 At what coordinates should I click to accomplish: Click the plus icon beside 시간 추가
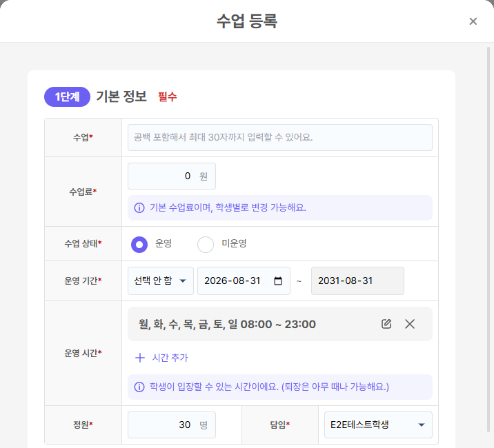pos(140,358)
